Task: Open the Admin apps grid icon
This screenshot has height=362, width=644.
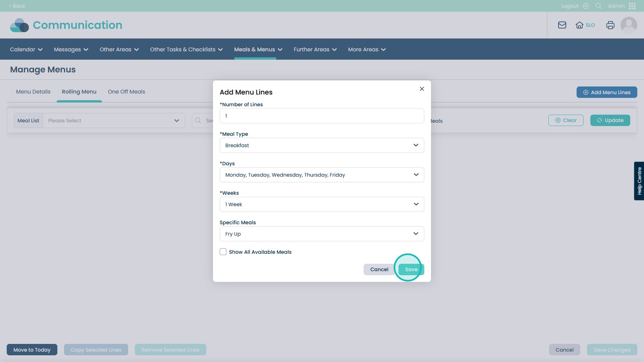Action: tap(632, 6)
